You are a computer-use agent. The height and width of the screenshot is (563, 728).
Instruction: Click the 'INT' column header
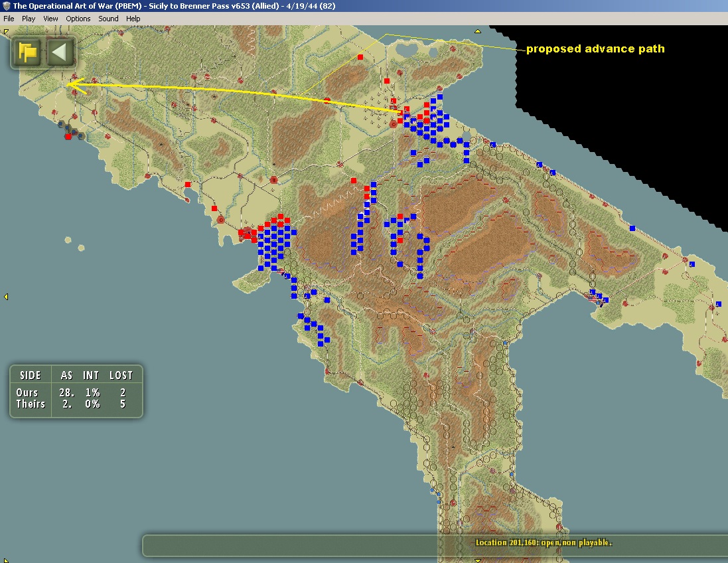click(91, 375)
